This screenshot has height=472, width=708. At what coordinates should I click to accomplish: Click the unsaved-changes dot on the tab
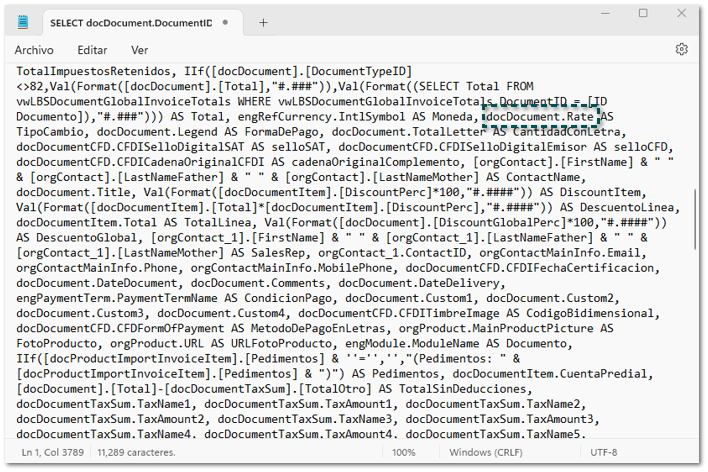(225, 22)
